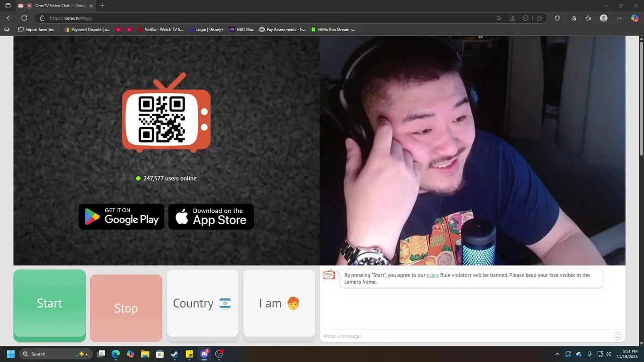Click the webcam video preview
The image size is (644, 362).
472,150
